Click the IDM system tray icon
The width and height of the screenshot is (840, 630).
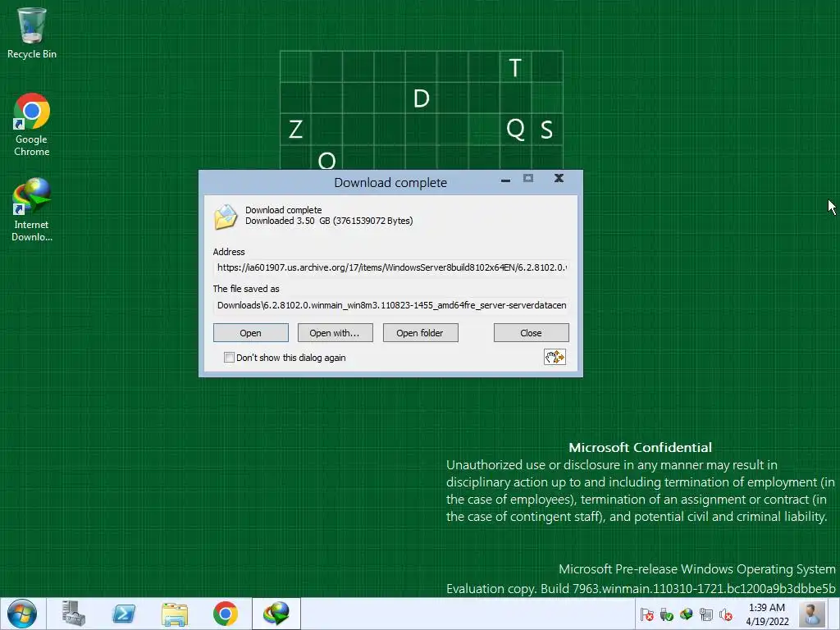(x=687, y=614)
